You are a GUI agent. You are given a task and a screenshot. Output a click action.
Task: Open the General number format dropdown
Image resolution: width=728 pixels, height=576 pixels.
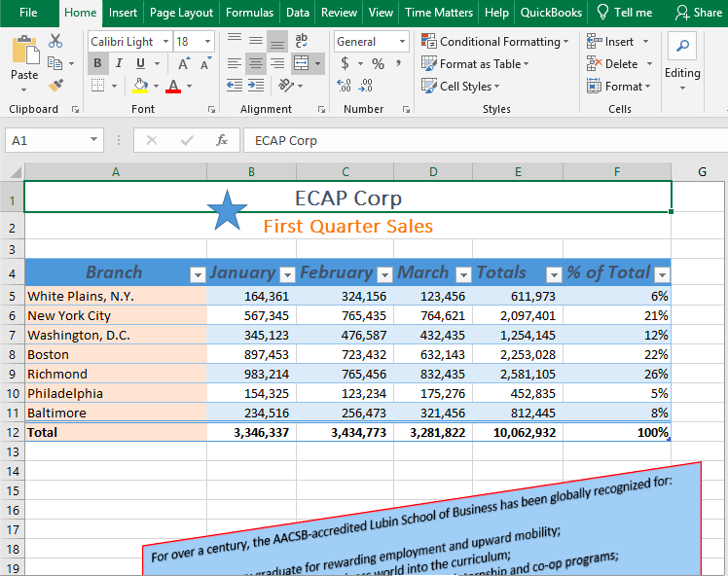pos(402,41)
